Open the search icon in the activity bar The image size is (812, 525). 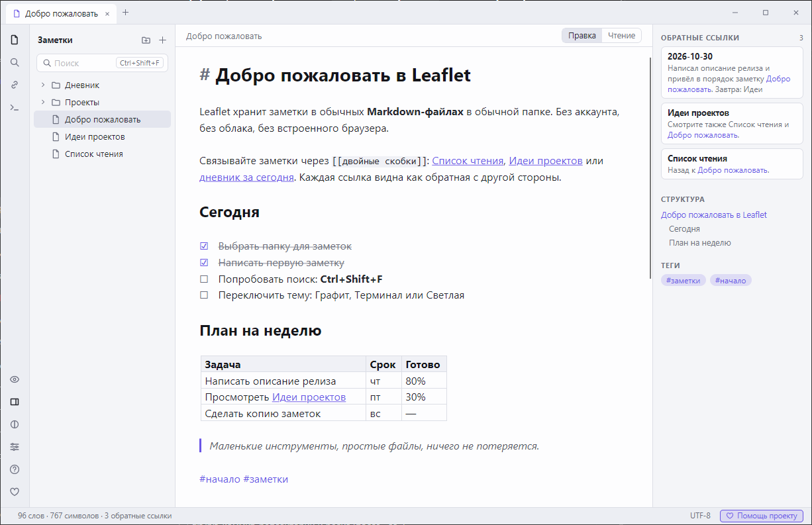[15, 62]
